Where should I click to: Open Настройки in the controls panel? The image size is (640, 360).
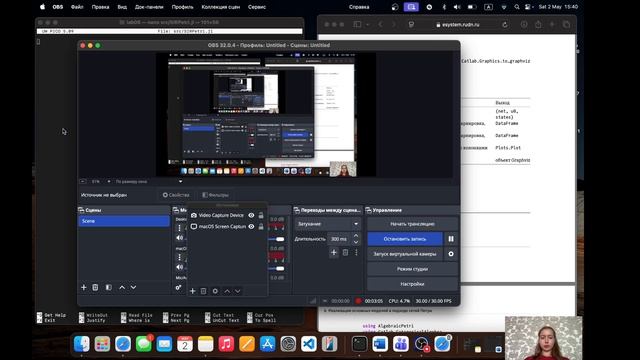pos(412,284)
